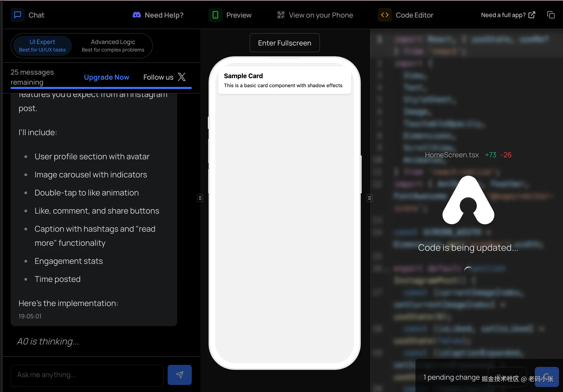
Task: Open the Upgrade Now link
Action: [107, 77]
